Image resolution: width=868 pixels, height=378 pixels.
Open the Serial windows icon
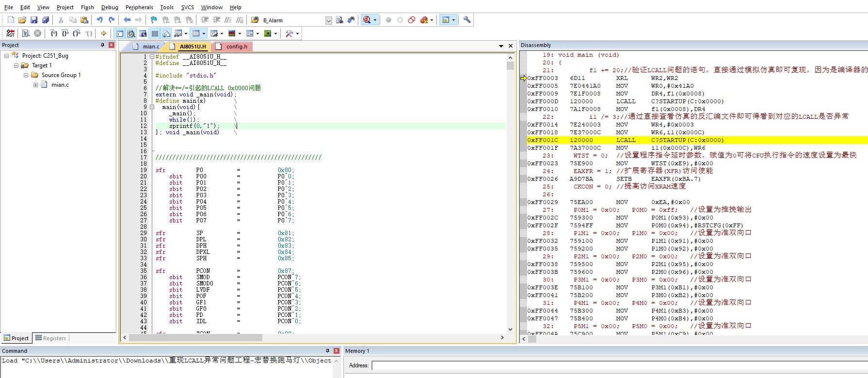[x=214, y=33]
